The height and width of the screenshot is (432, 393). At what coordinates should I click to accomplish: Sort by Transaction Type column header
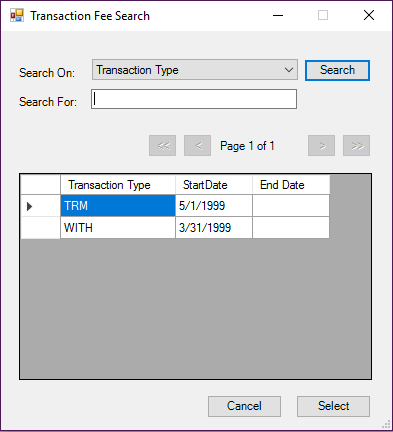click(x=118, y=185)
